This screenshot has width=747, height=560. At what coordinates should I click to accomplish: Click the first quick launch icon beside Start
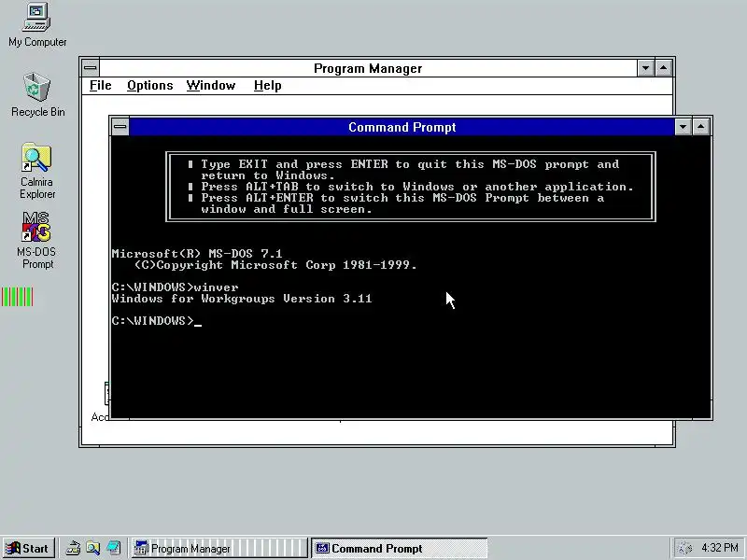[73, 549]
